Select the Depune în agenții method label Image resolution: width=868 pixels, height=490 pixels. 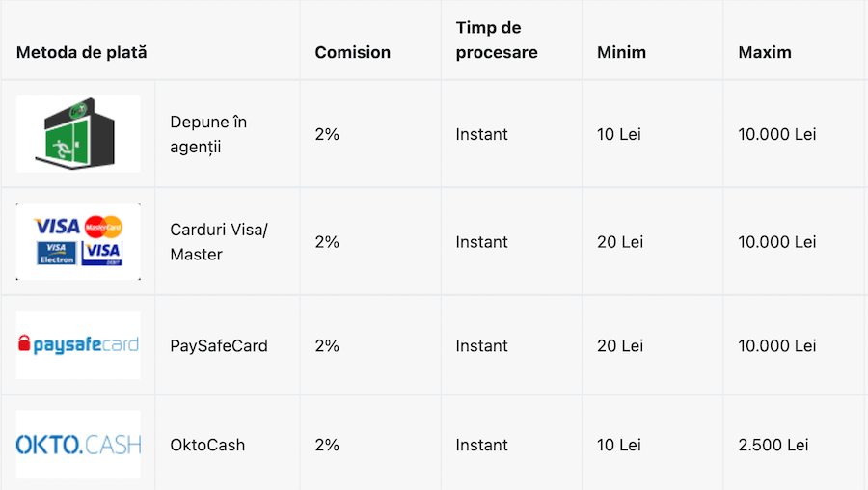[208, 134]
